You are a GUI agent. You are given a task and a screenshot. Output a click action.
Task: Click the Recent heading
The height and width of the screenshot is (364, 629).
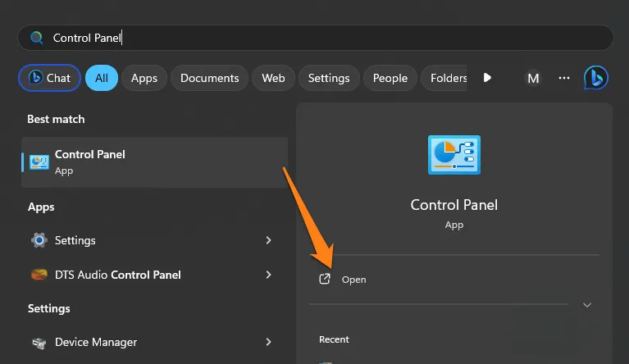(x=334, y=339)
